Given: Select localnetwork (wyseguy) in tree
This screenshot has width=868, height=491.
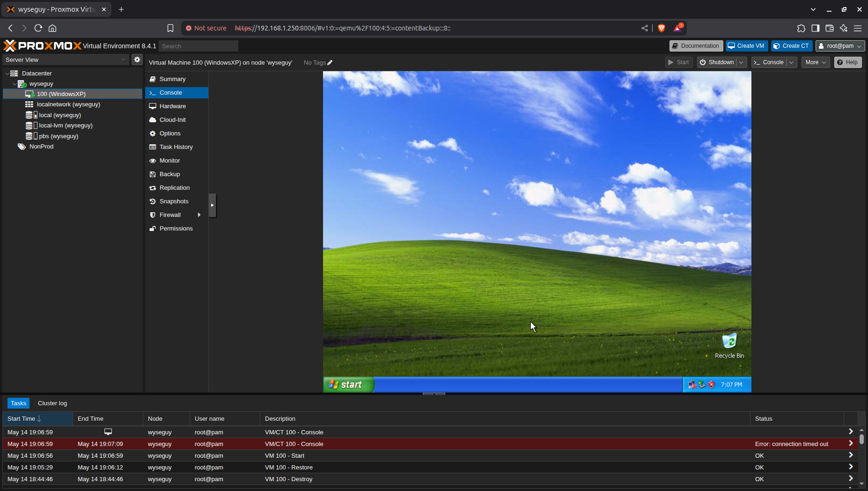Looking at the screenshot, I should (68, 104).
